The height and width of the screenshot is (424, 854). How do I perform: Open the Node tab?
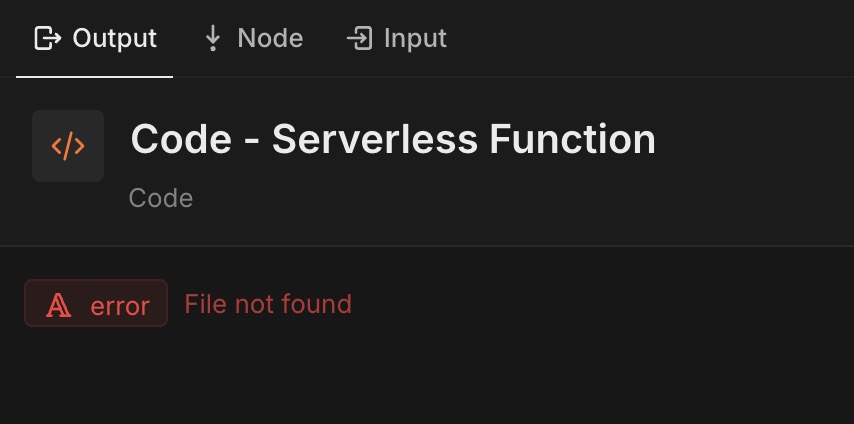tap(253, 38)
